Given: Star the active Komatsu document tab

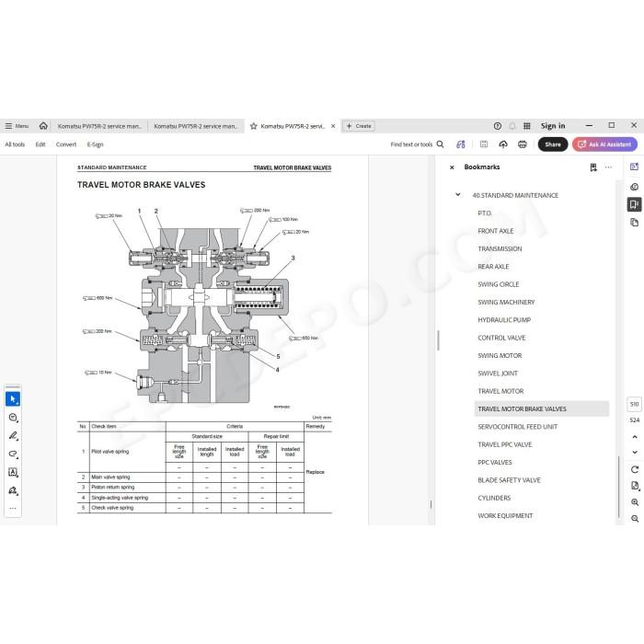Looking at the screenshot, I should (x=254, y=126).
